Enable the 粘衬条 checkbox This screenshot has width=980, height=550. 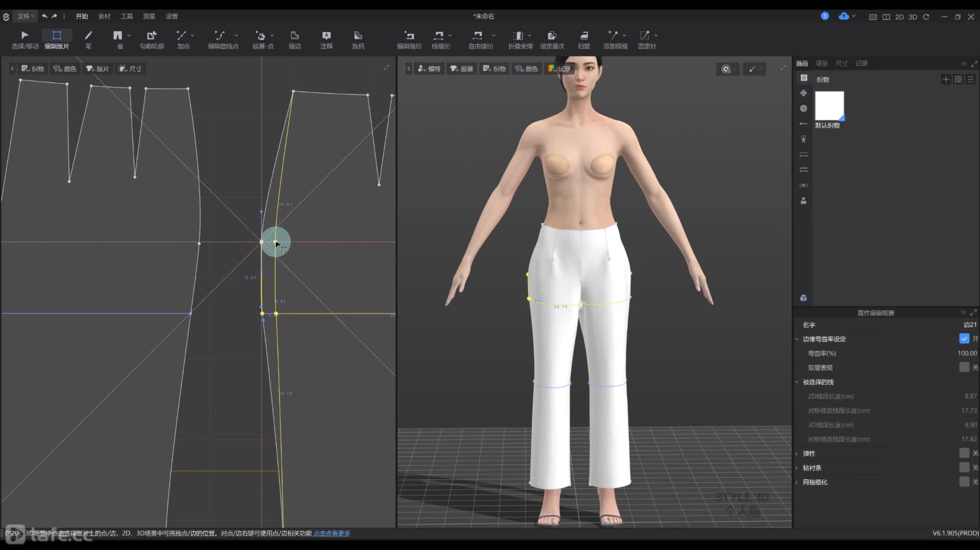pos(964,468)
